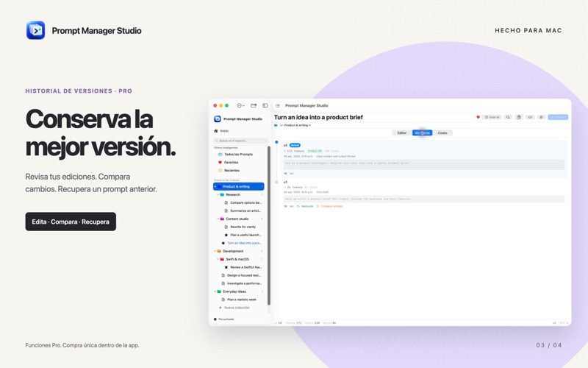This screenshot has height=368, width=588.
Task: Click the Prompt Manager Studio logo in page header
Action: pyautogui.click(x=35, y=30)
